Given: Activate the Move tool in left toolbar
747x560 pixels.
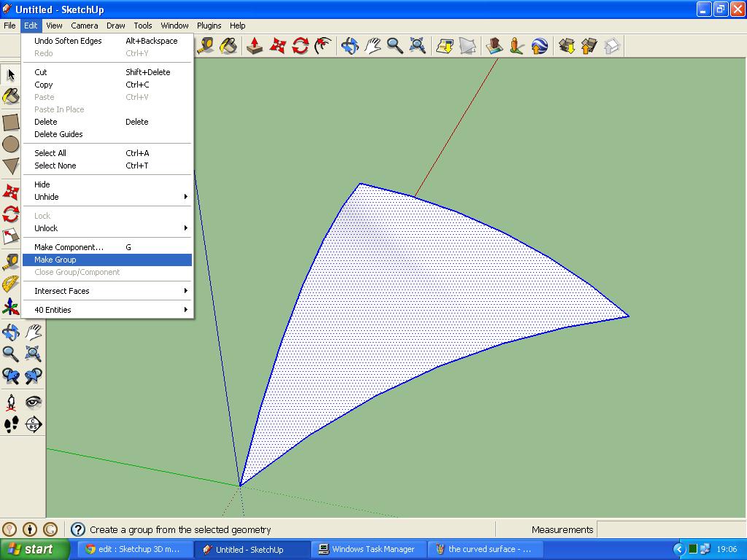Looking at the screenshot, I should pyautogui.click(x=10, y=192).
